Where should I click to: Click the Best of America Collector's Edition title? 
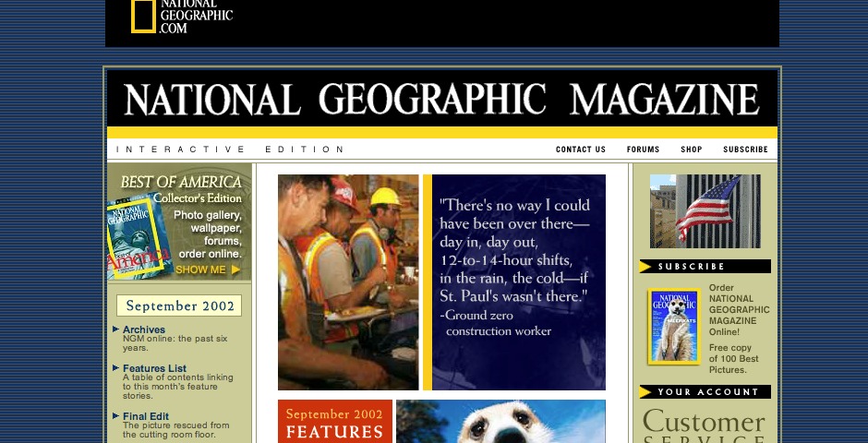pos(181,190)
